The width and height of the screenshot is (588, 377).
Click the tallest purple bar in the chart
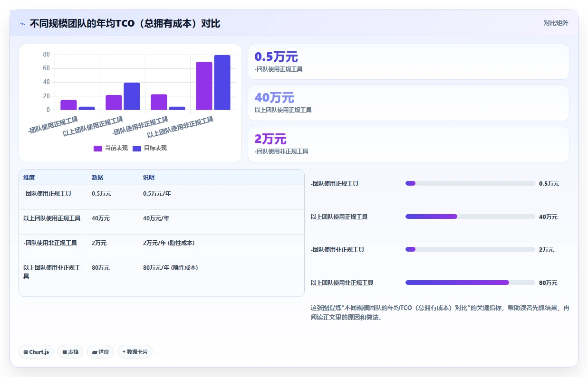click(204, 86)
